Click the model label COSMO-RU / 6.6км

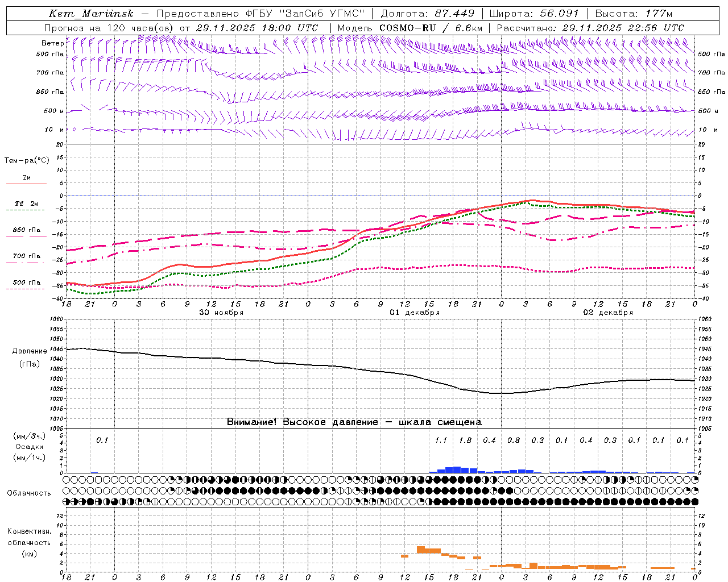click(x=431, y=28)
